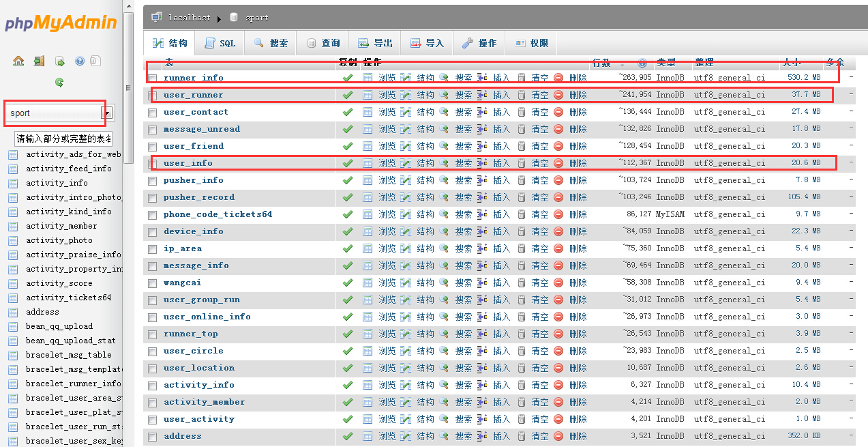Open the 导入 import tab
This screenshot has height=447, width=868.
pyautogui.click(x=427, y=43)
